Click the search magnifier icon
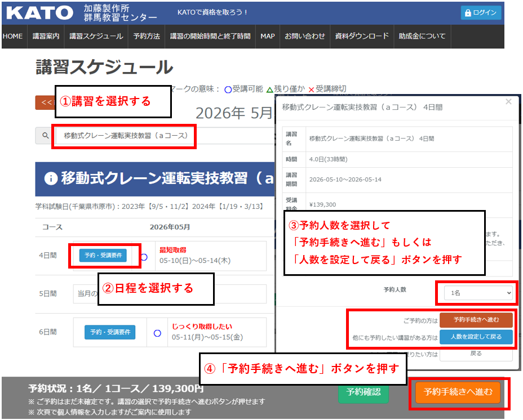Image resolution: width=523 pixels, height=420 pixels. tap(45, 136)
